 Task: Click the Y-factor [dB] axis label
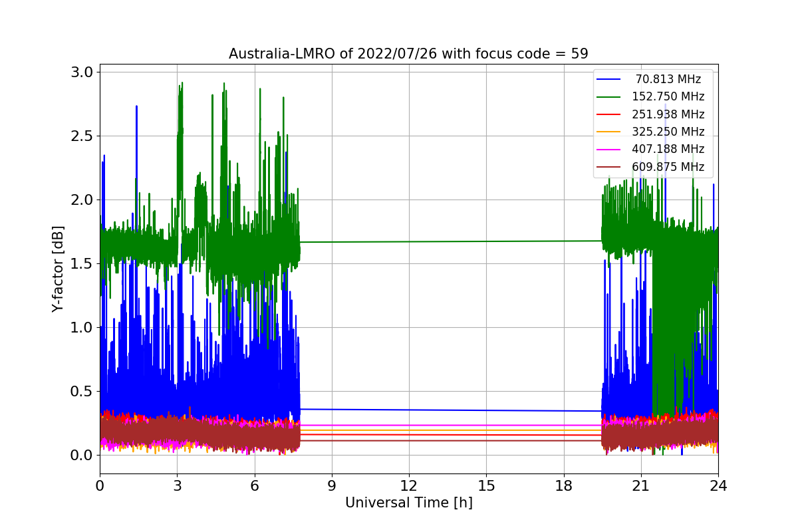point(59,269)
